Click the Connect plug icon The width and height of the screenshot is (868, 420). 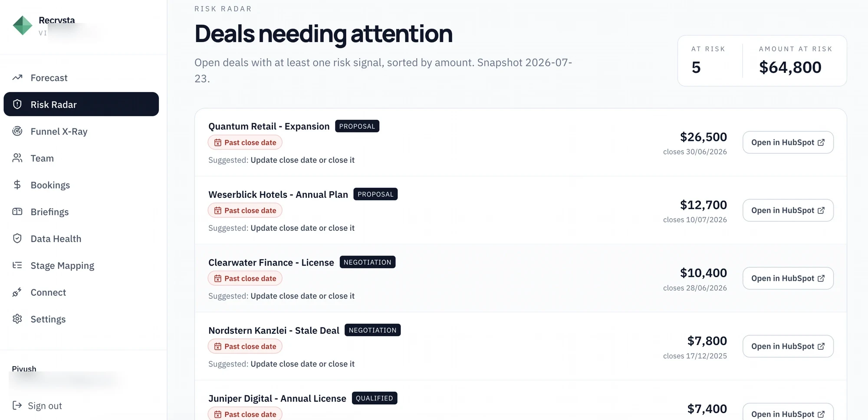point(17,292)
